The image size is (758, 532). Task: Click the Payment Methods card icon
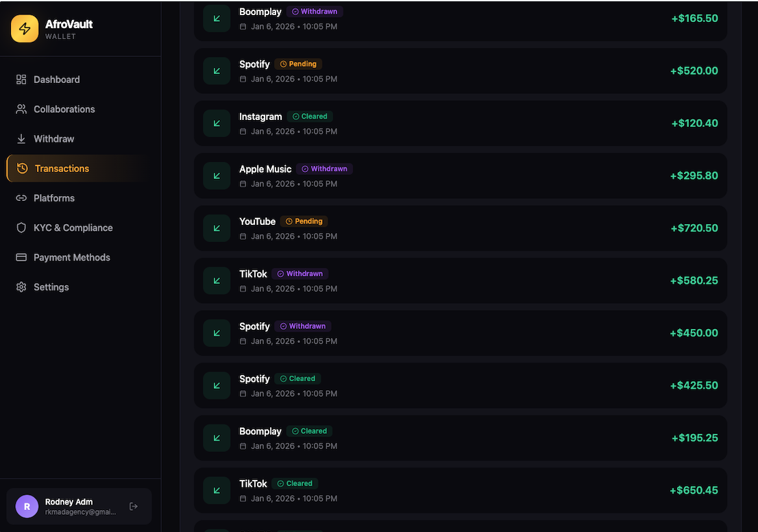tap(21, 257)
